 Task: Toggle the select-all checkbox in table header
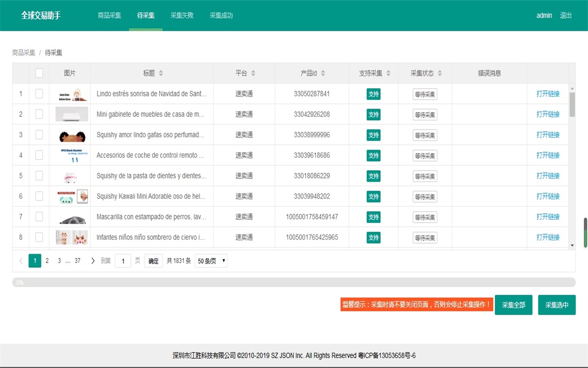coord(39,73)
